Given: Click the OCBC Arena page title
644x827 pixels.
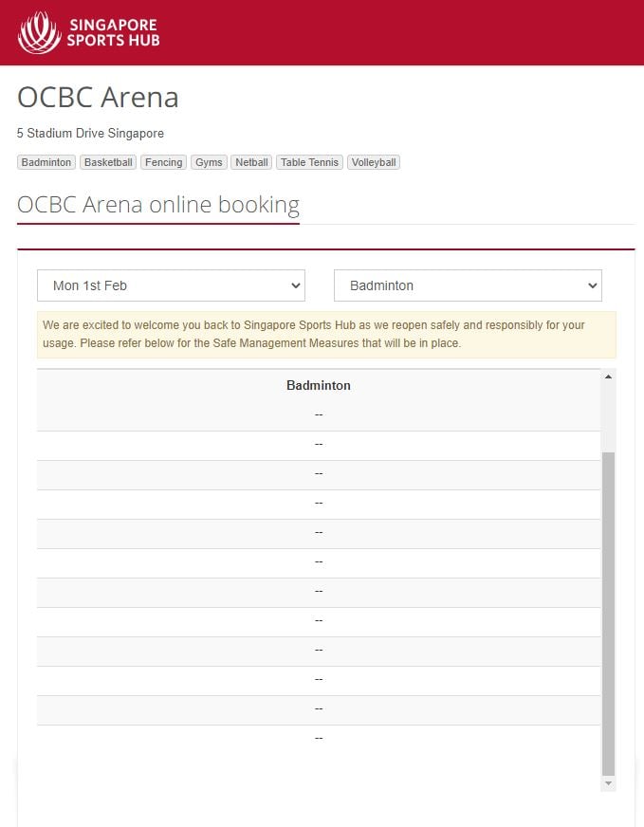Looking at the screenshot, I should coord(98,98).
